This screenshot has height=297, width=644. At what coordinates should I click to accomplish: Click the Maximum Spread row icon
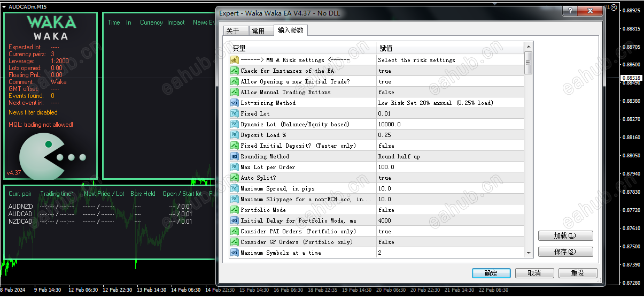tap(234, 188)
